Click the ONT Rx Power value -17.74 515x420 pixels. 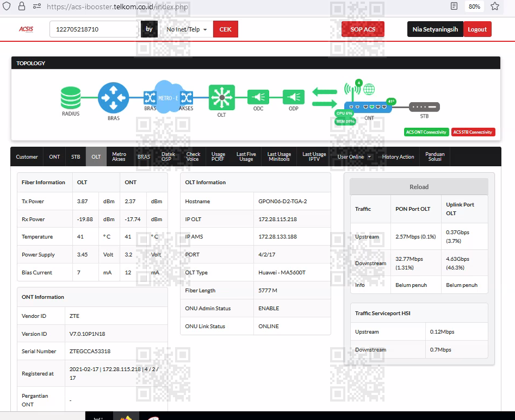point(132,219)
